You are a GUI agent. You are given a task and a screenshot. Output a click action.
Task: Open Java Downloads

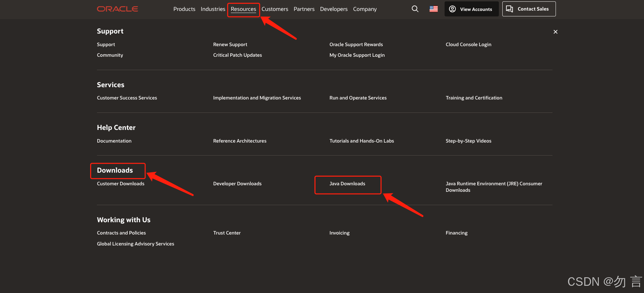tap(347, 184)
